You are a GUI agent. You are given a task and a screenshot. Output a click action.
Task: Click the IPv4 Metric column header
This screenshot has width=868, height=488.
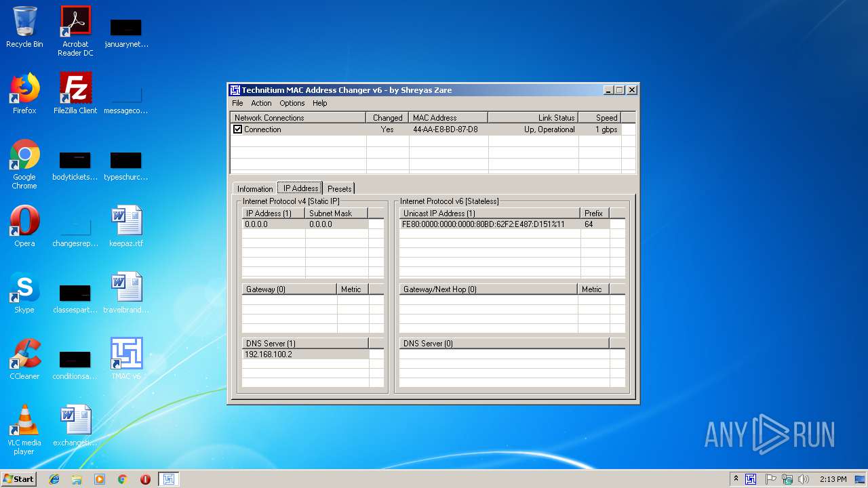(x=353, y=289)
